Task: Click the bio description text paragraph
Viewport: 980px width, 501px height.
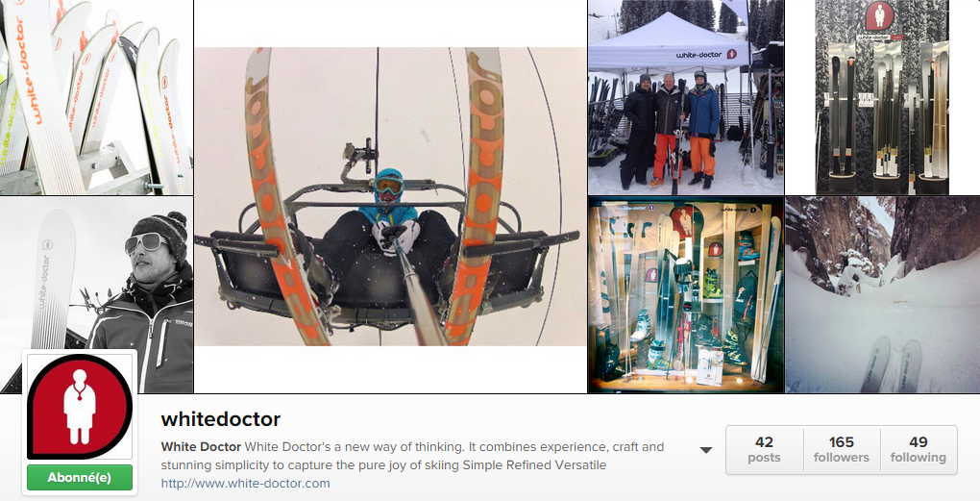Action: click(412, 456)
